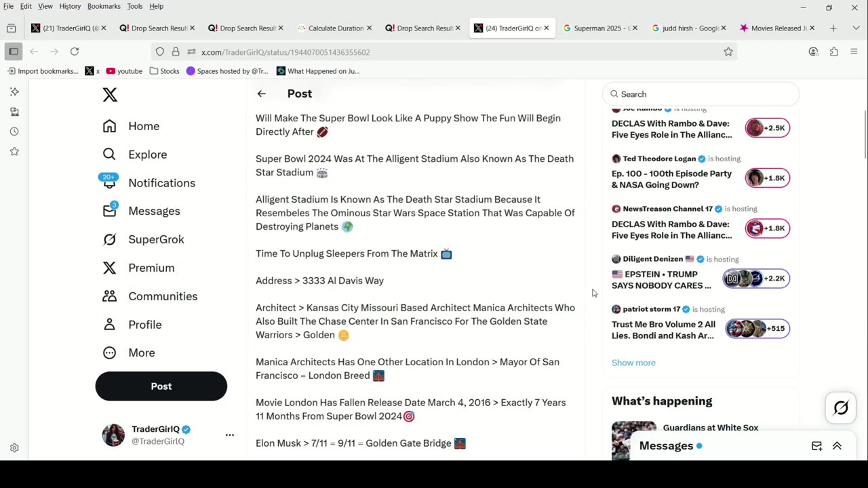Open Communities in sidebar

pos(150,296)
